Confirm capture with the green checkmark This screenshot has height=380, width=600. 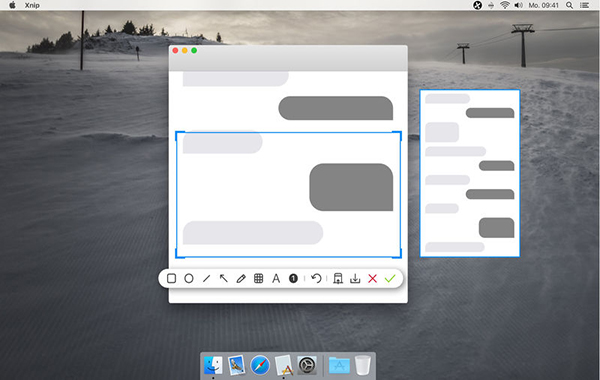(x=390, y=278)
